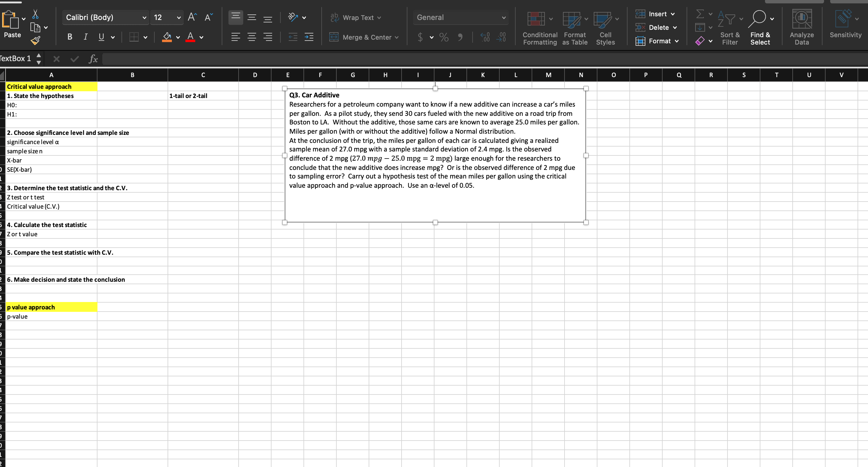Click the Percent Style icon
This screenshot has height=467, width=868.
(x=443, y=37)
